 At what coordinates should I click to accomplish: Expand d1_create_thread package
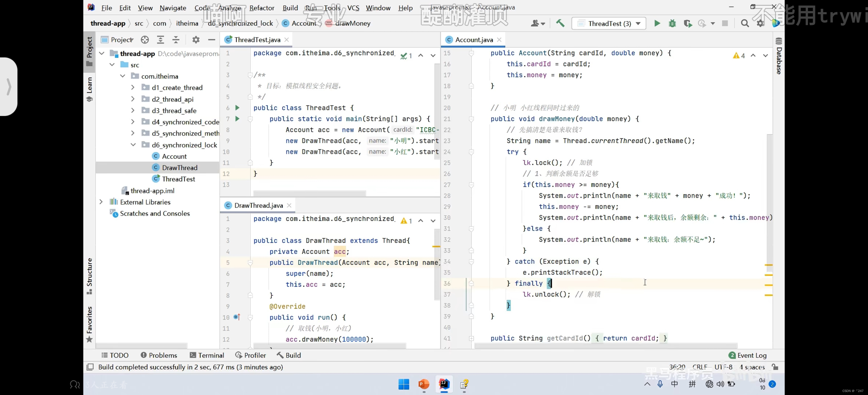pos(133,87)
